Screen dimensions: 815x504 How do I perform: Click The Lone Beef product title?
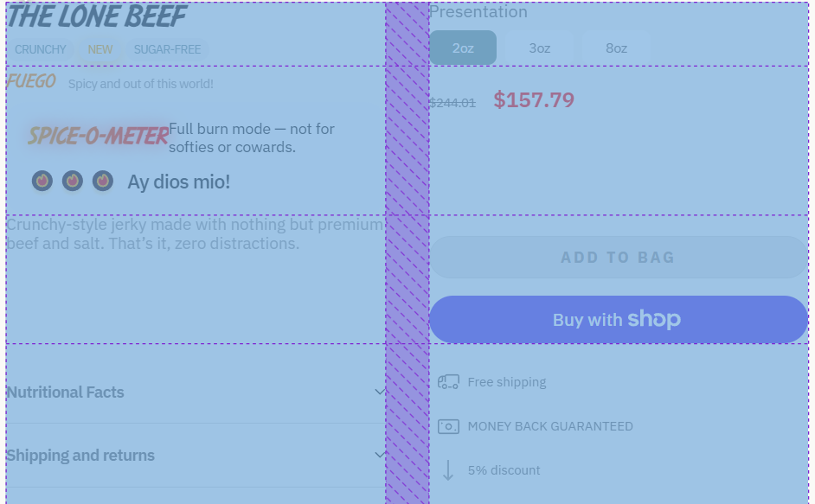[96, 16]
